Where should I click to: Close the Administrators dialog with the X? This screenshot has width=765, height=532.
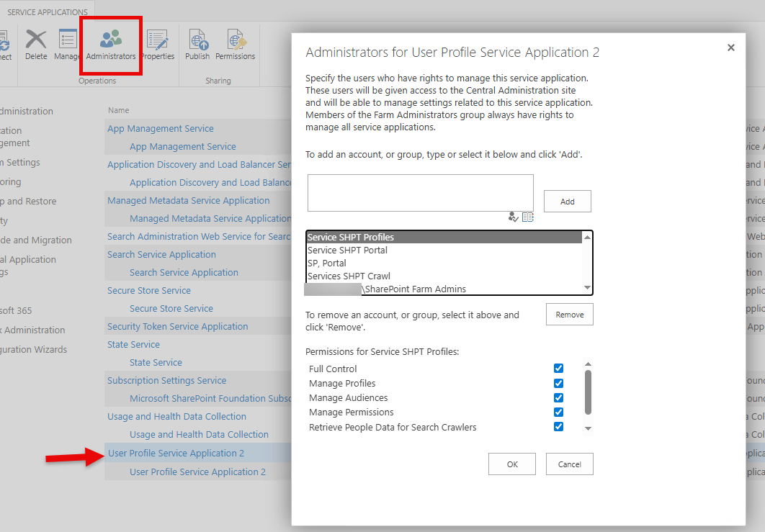[x=731, y=48]
